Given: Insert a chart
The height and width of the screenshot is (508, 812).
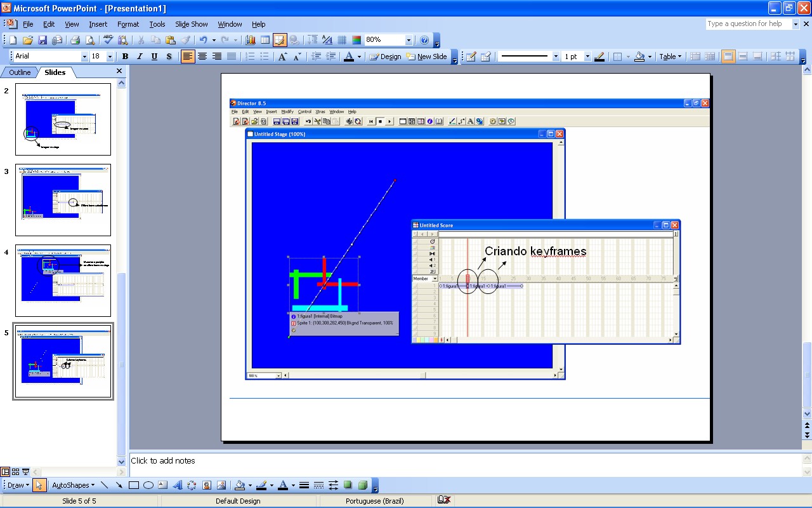Looking at the screenshot, I should pyautogui.click(x=250, y=40).
